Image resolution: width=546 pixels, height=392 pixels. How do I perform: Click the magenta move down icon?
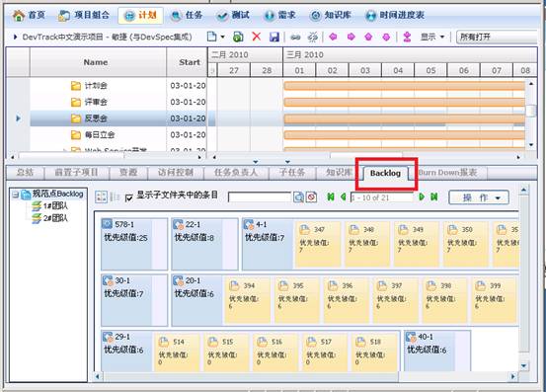click(386, 37)
